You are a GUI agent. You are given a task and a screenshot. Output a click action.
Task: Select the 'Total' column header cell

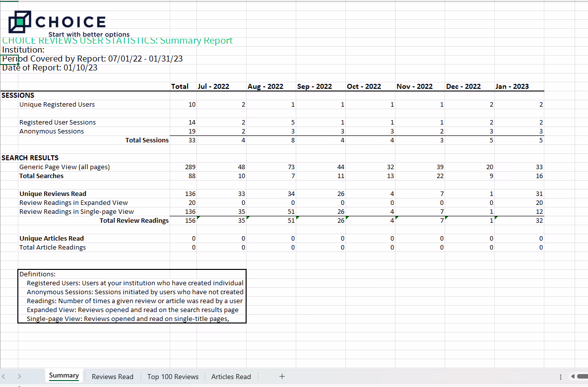pyautogui.click(x=180, y=86)
